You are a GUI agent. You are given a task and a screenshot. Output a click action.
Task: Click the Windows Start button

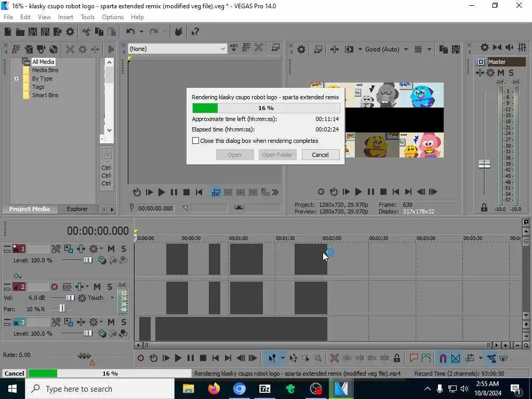tap(12, 389)
